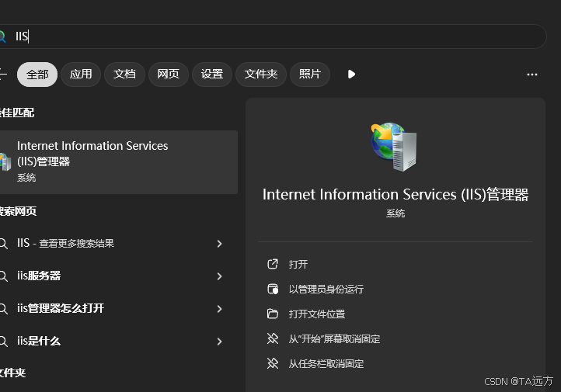Switch to the 应用 filter tab
The width and height of the screenshot is (561, 392).
point(81,75)
